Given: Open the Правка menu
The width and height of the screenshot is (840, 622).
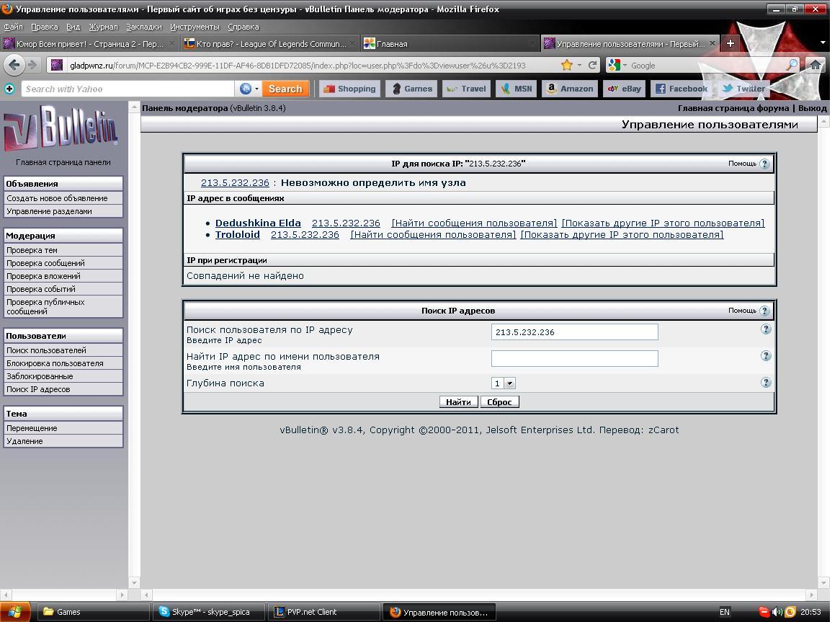Looking at the screenshot, I should point(45,27).
